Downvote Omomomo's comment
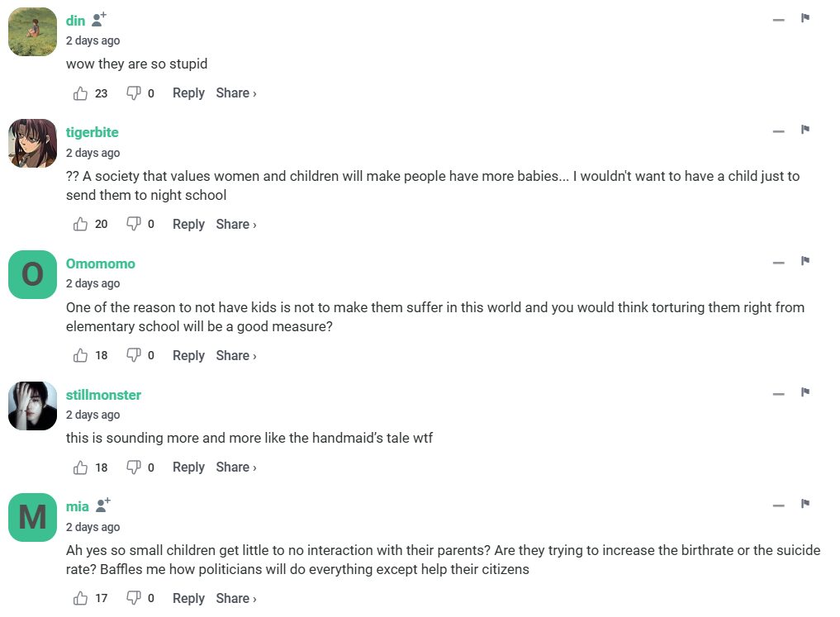The image size is (840, 617). tap(133, 355)
